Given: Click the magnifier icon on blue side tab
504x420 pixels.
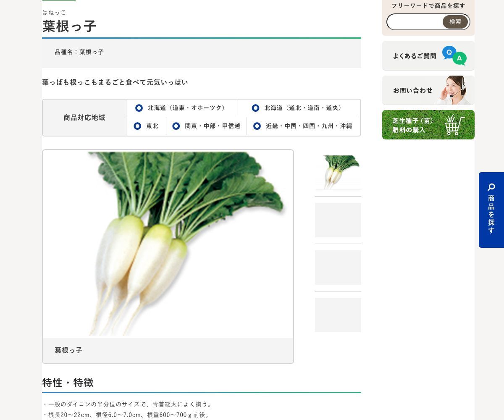Looking at the screenshot, I should 491,187.
